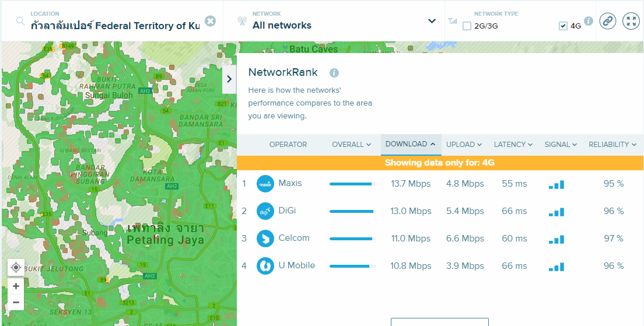The height and width of the screenshot is (326, 644).
Task: Collapse the NetworkRank side panel
Action: coord(229,79)
